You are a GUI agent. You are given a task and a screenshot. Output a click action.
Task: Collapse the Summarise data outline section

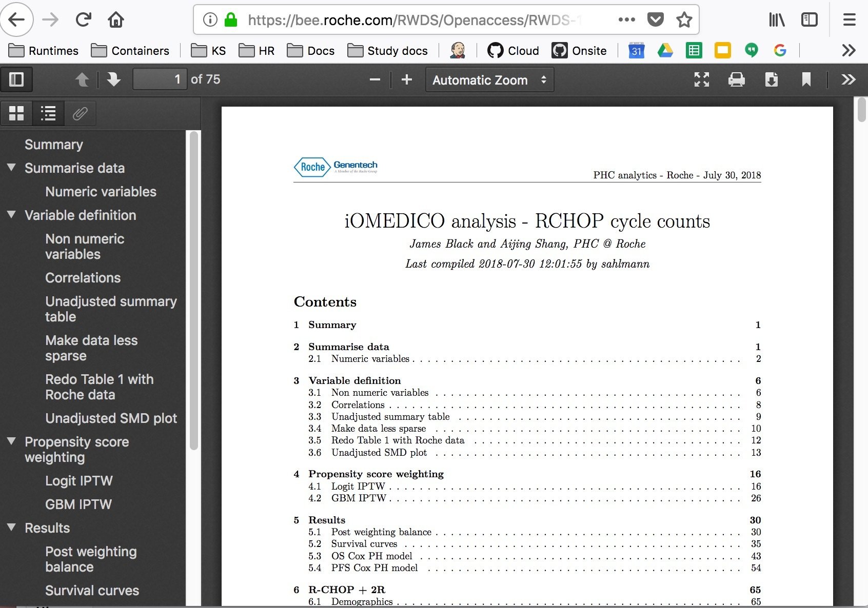[x=11, y=168]
